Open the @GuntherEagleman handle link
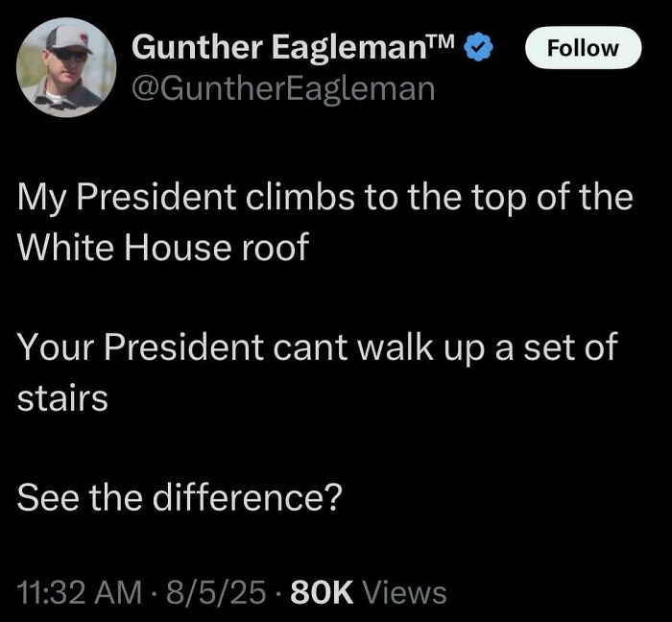 point(283,88)
